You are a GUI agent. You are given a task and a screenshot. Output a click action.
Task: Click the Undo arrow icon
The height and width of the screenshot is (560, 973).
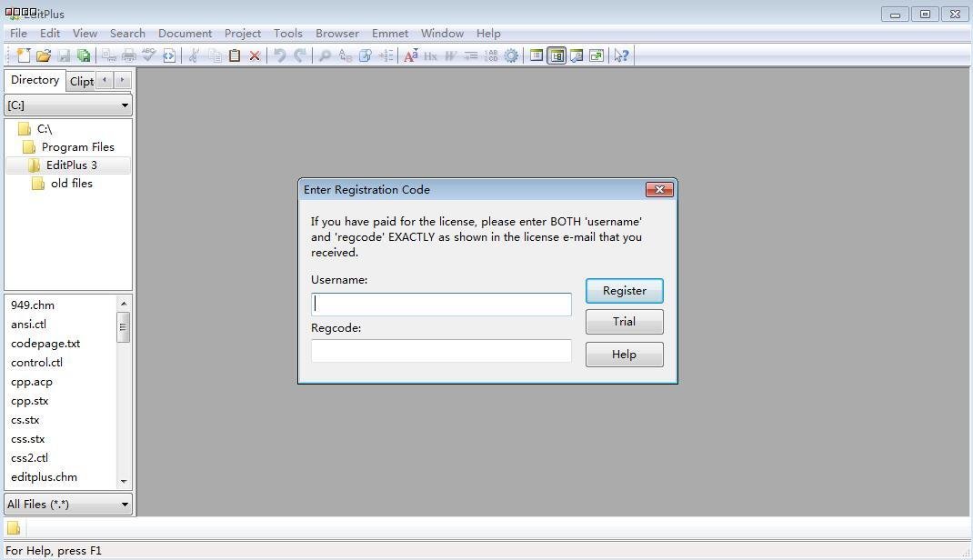[280, 55]
